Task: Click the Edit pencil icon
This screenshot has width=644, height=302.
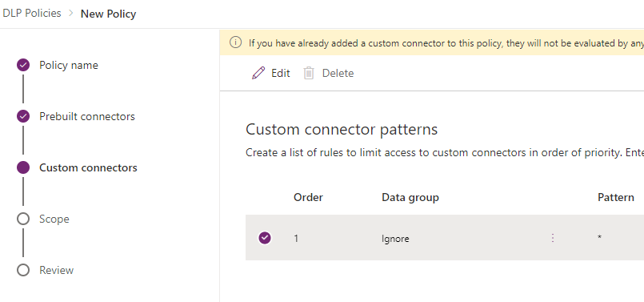Action: pyautogui.click(x=258, y=73)
